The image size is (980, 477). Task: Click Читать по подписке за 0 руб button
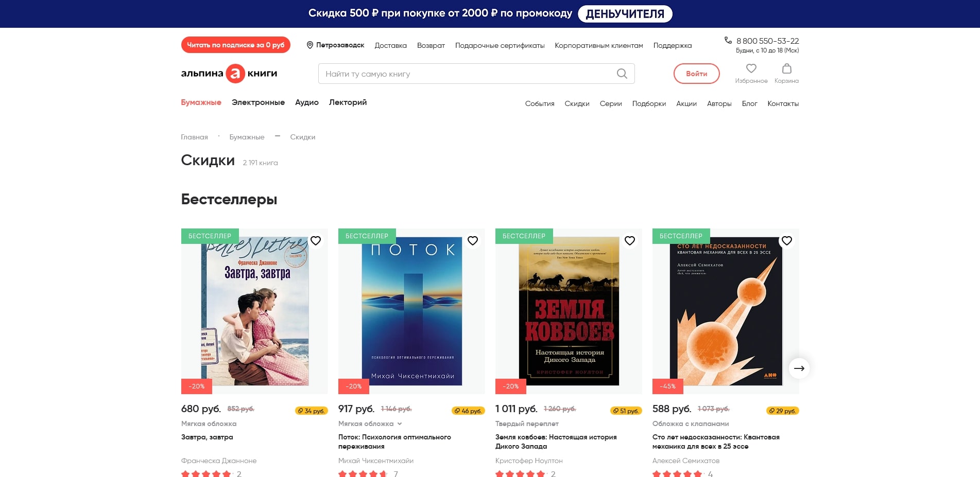point(235,45)
